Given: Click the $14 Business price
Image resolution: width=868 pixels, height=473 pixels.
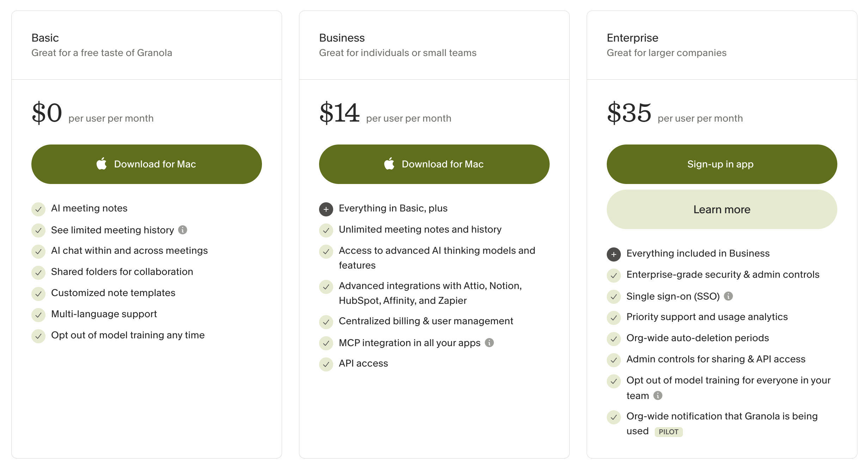Looking at the screenshot, I should coord(339,113).
